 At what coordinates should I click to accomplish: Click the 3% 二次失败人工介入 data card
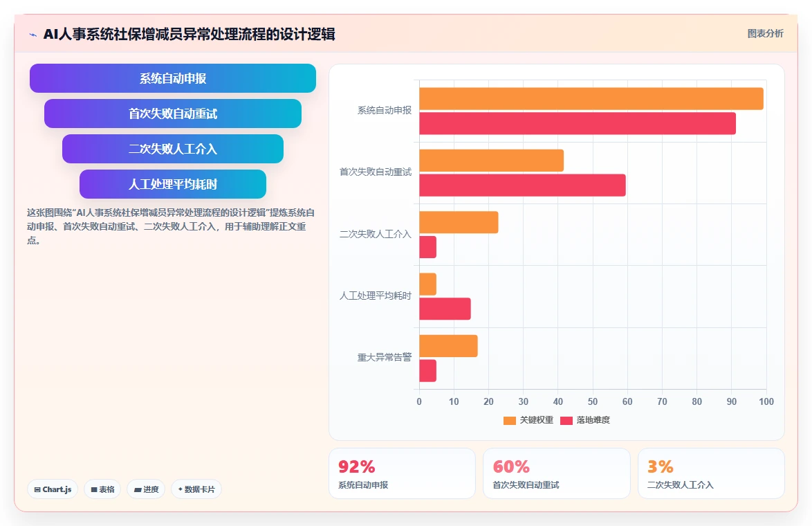click(x=711, y=473)
